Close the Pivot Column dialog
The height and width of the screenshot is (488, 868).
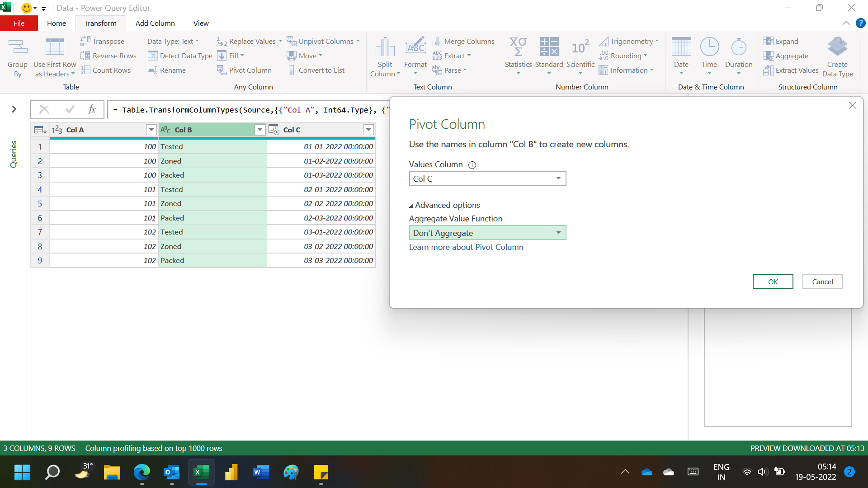[853, 105]
